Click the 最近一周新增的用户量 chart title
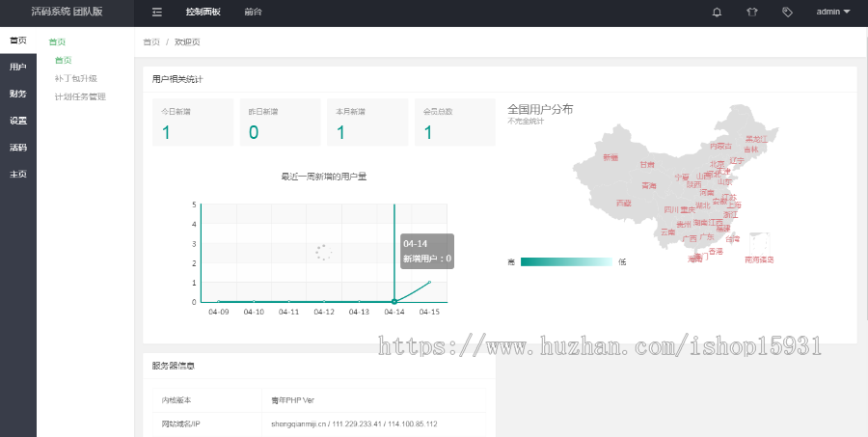This screenshot has width=868, height=437. point(324,177)
